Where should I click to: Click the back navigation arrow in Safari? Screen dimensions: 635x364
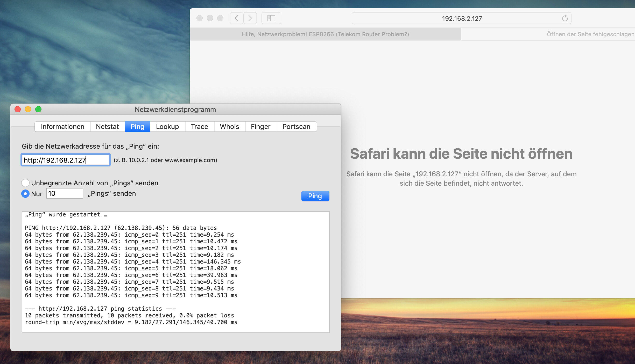236,18
